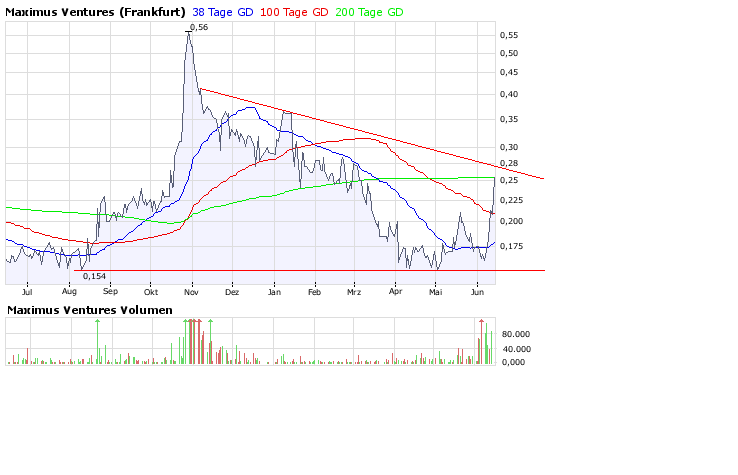Click the Dez label on time axis
This screenshot has height=475, width=738.
[x=232, y=293]
